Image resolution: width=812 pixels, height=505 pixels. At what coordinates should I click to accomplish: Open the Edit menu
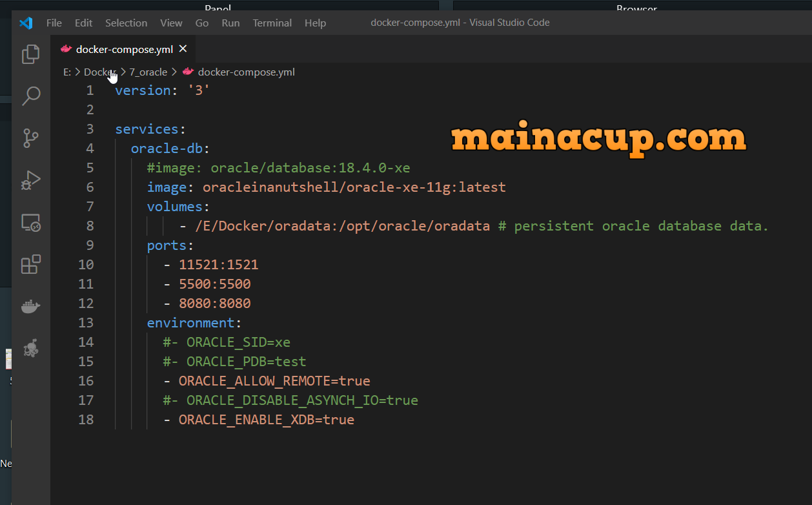click(x=83, y=23)
